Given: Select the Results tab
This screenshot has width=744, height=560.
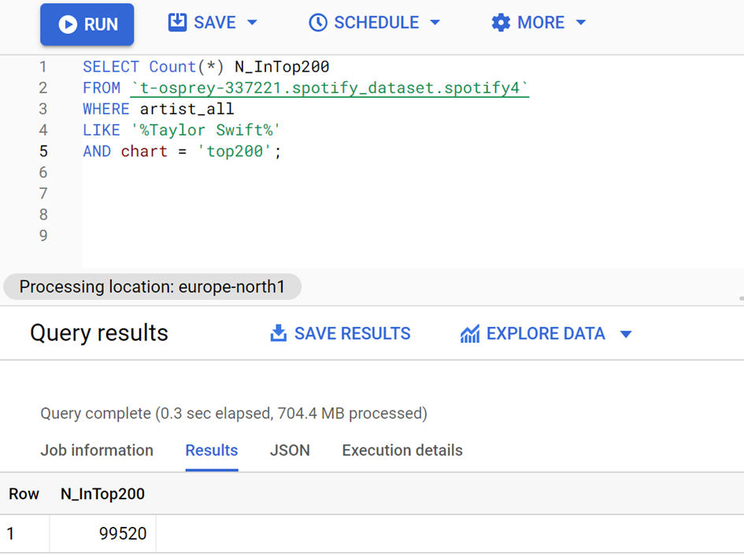Looking at the screenshot, I should point(212,450).
